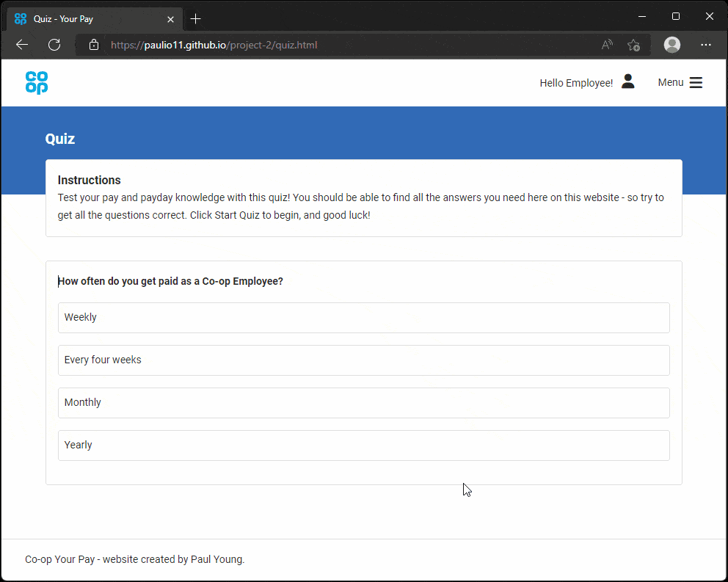Click the browser back arrow
This screenshot has height=582, width=728.
coord(22,45)
